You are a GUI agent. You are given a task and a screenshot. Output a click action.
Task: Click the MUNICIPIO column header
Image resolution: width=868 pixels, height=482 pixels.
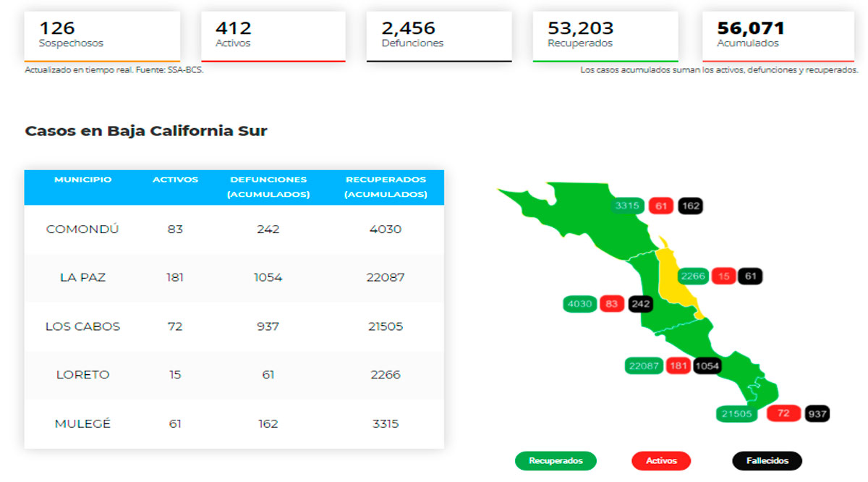[83, 179]
